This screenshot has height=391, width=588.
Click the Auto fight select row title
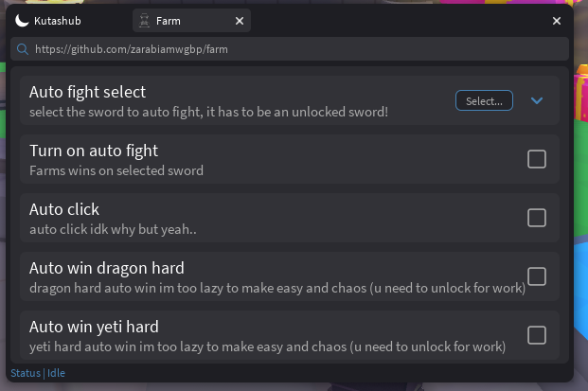click(87, 92)
